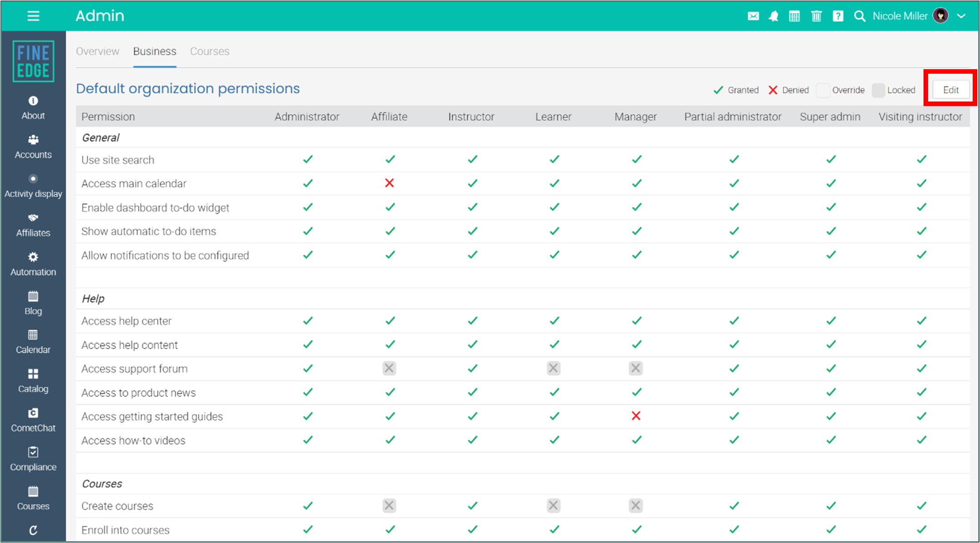Screen dimensions: 980x543
Task: Open CometChat in the sidebar
Action: click(x=33, y=420)
